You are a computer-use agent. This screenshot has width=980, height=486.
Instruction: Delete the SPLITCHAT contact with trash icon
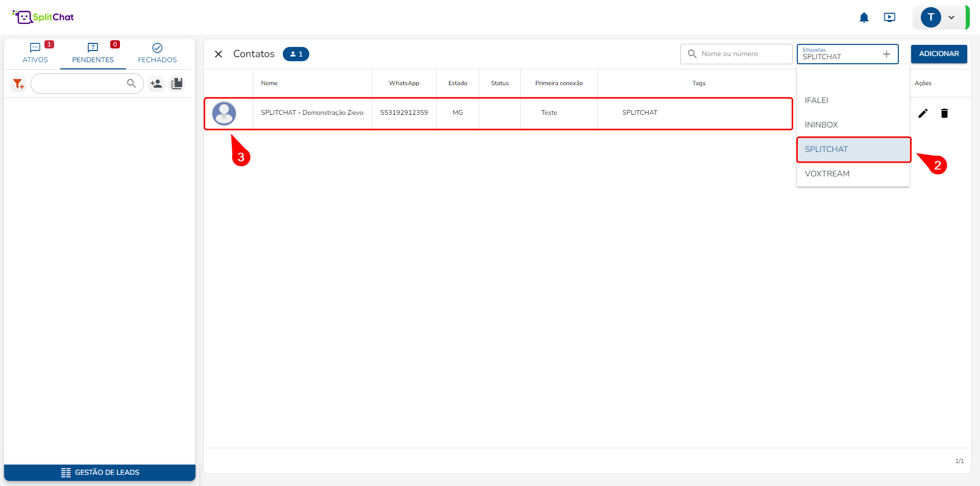pos(944,113)
